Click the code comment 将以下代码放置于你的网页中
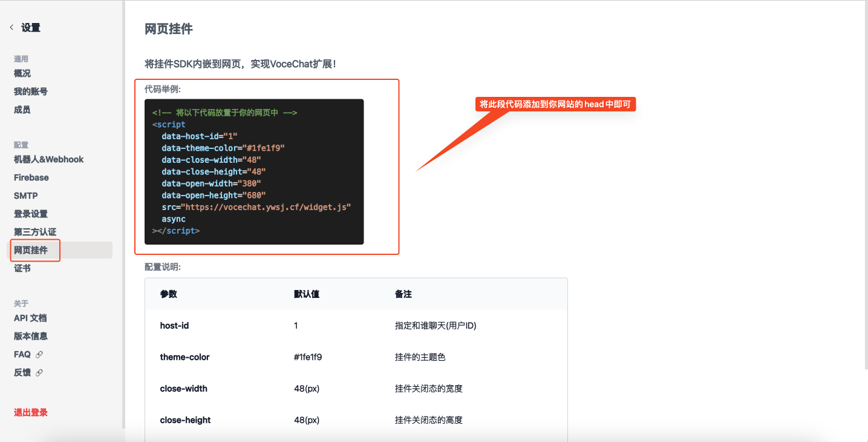868x442 pixels. pyautogui.click(x=224, y=113)
